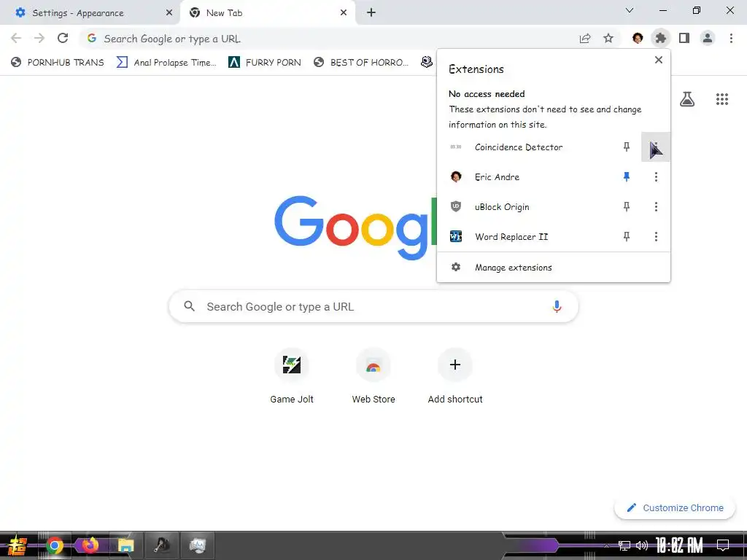Close the Settings - Appearance tab

[169, 13]
